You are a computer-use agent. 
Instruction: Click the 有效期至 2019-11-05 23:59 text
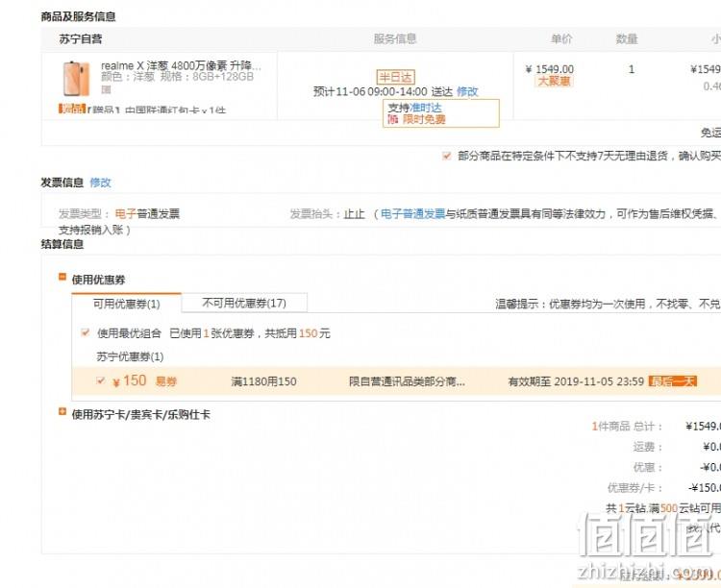point(576,381)
